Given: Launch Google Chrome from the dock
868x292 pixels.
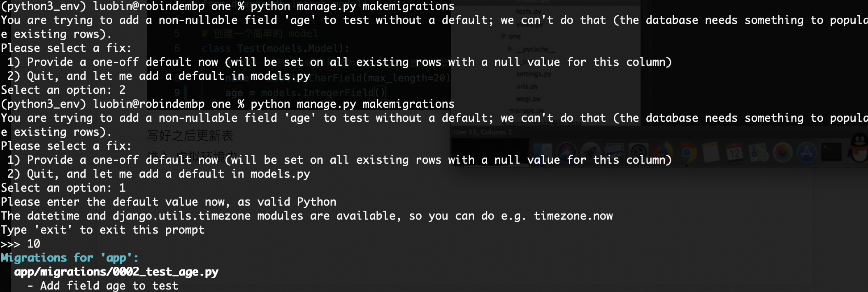Looking at the screenshot, I should (x=687, y=153).
